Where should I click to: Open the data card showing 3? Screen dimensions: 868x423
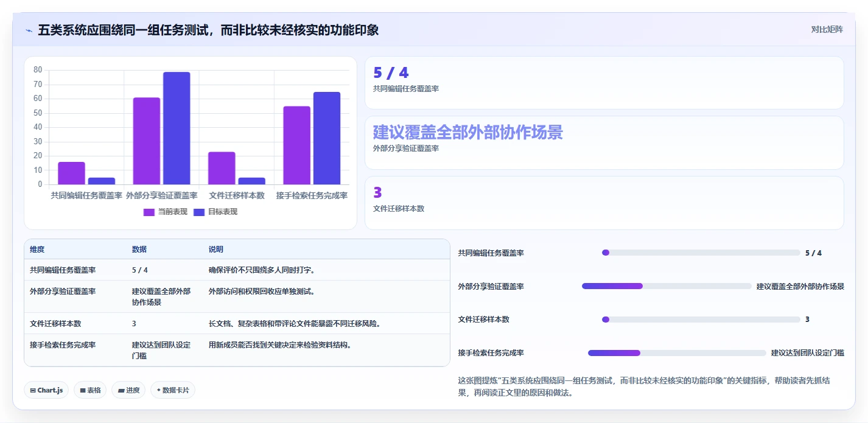pyautogui.click(x=604, y=203)
